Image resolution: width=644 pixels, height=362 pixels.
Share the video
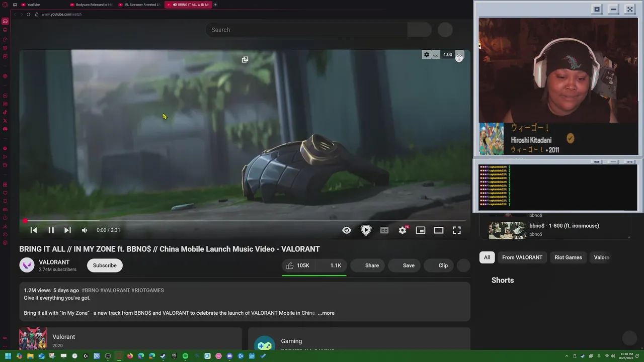click(369, 265)
